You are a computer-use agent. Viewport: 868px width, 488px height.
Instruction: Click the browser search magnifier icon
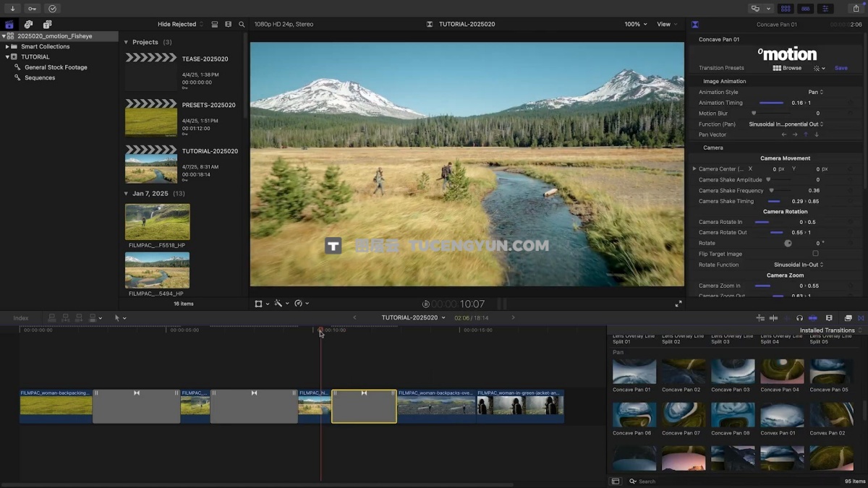tap(242, 25)
